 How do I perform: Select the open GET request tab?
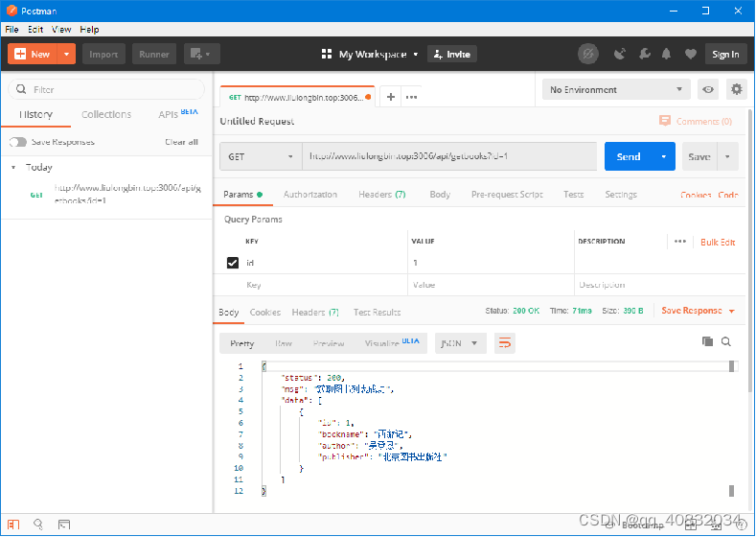296,97
